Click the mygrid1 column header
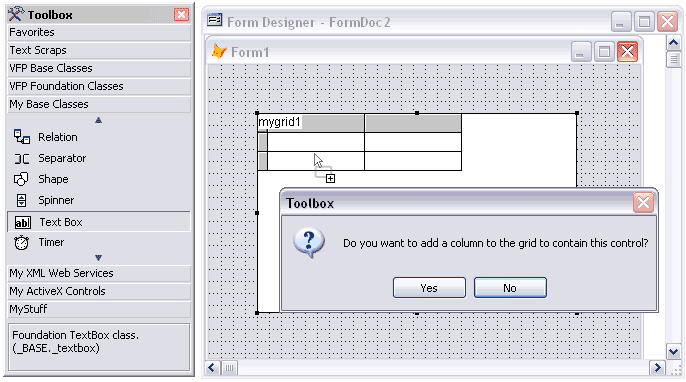Screen dimensions: 686x382 tap(311, 123)
